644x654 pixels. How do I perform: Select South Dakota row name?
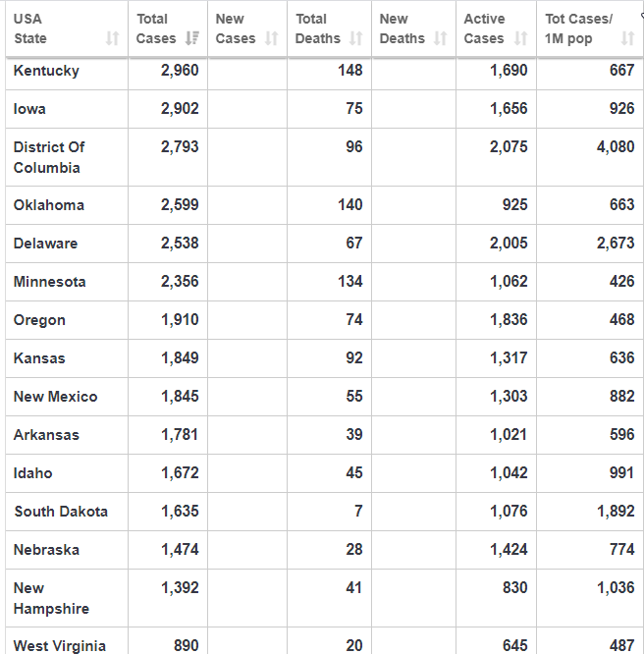[x=61, y=512]
